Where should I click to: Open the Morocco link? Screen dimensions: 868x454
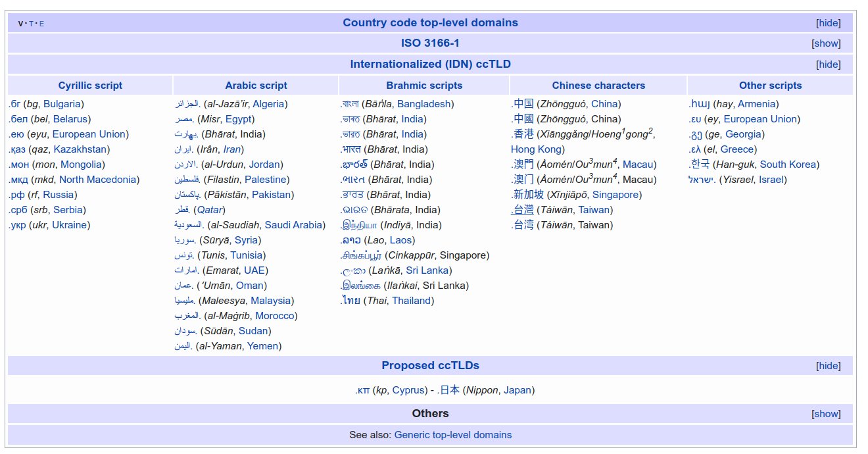(x=274, y=316)
